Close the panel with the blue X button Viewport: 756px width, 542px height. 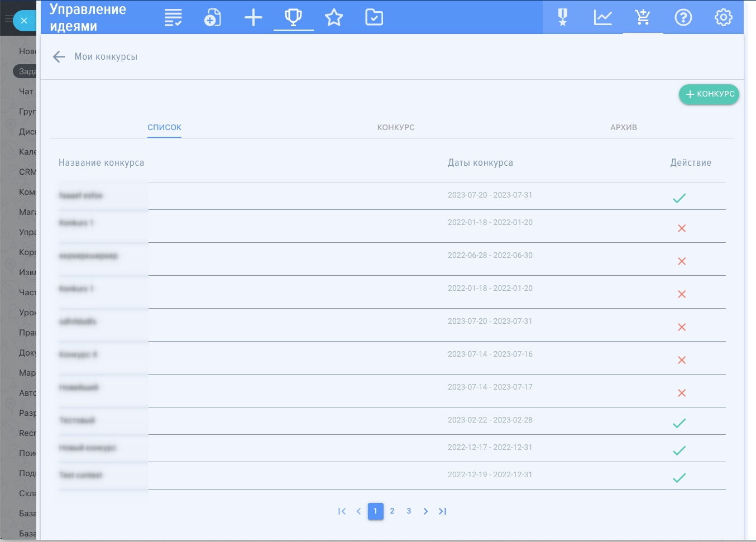tap(24, 21)
